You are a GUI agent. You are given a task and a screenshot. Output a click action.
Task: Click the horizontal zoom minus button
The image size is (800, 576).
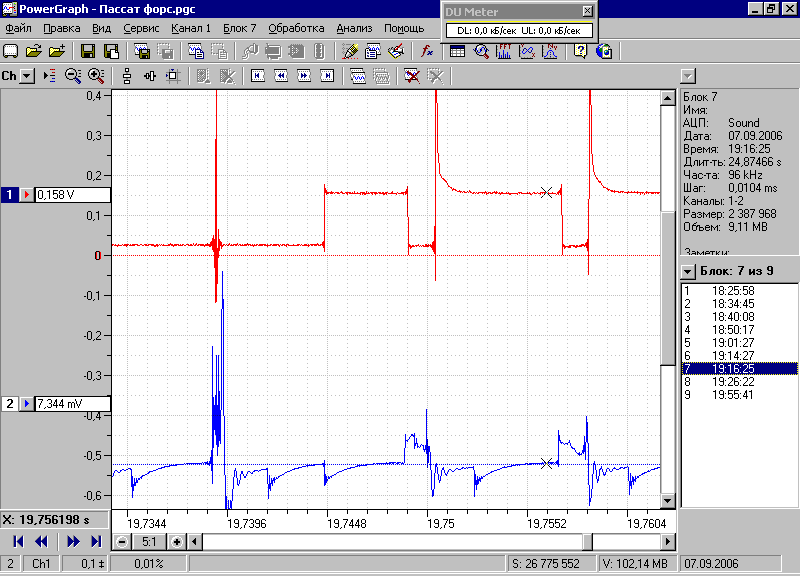(122, 542)
